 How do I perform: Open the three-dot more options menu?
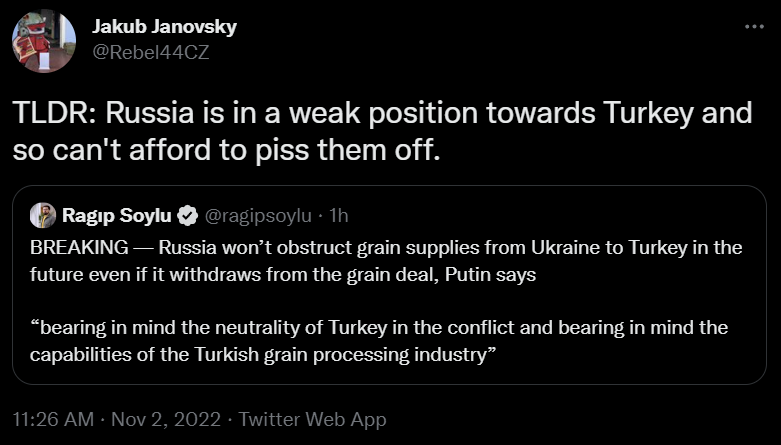[x=754, y=27]
